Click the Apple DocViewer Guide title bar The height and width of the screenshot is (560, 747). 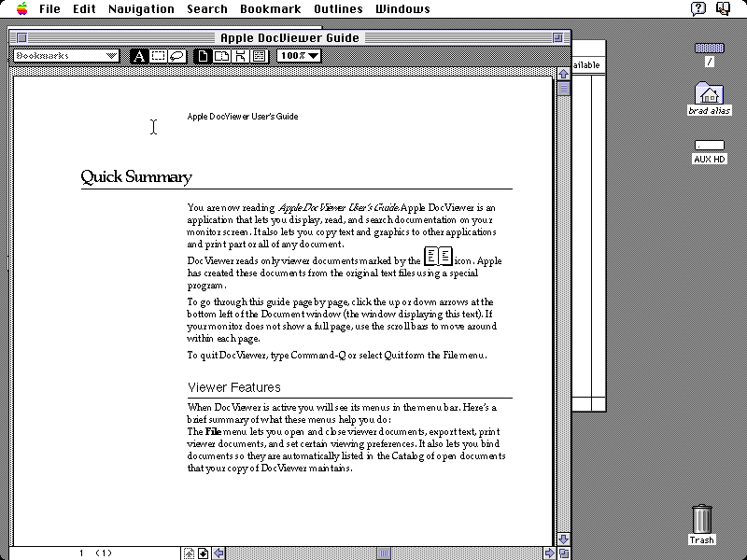[x=289, y=37]
